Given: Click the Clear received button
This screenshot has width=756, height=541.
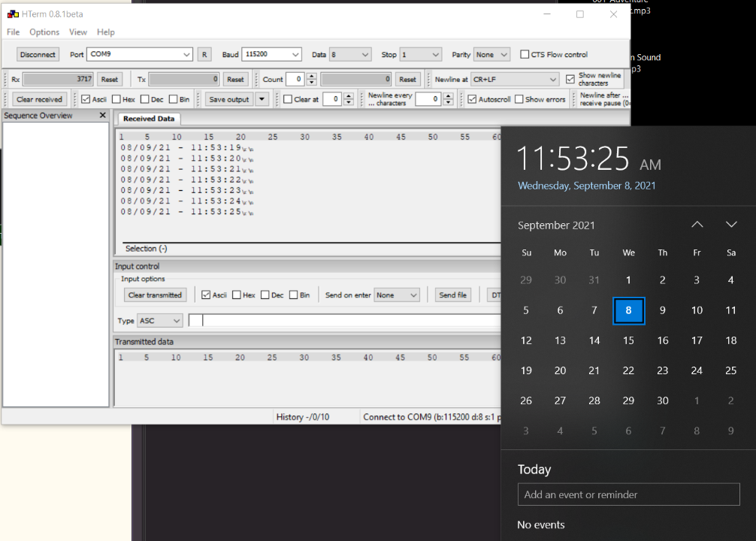Looking at the screenshot, I should (x=40, y=99).
